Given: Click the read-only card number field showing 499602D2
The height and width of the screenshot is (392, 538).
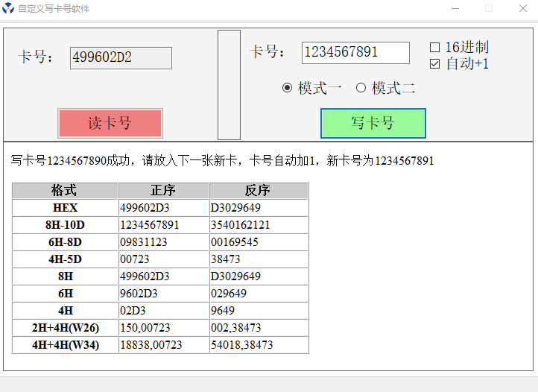Looking at the screenshot, I should click(121, 58).
